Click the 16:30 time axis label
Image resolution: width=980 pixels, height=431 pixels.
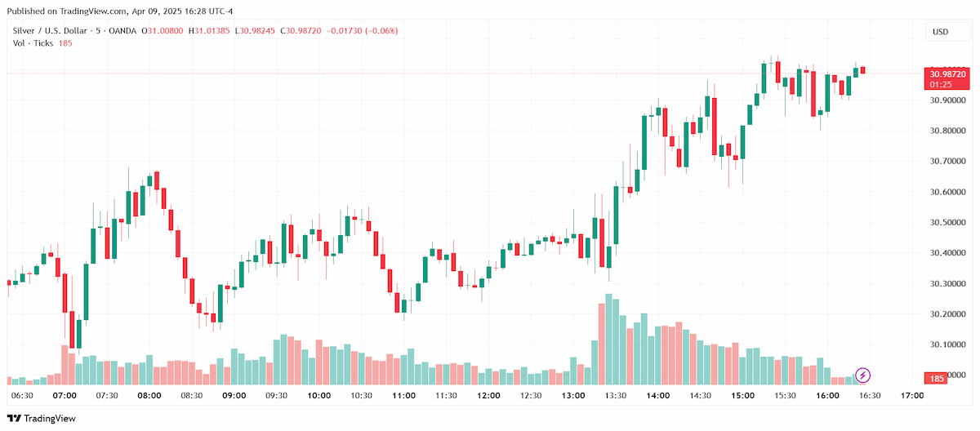pyautogui.click(x=870, y=395)
